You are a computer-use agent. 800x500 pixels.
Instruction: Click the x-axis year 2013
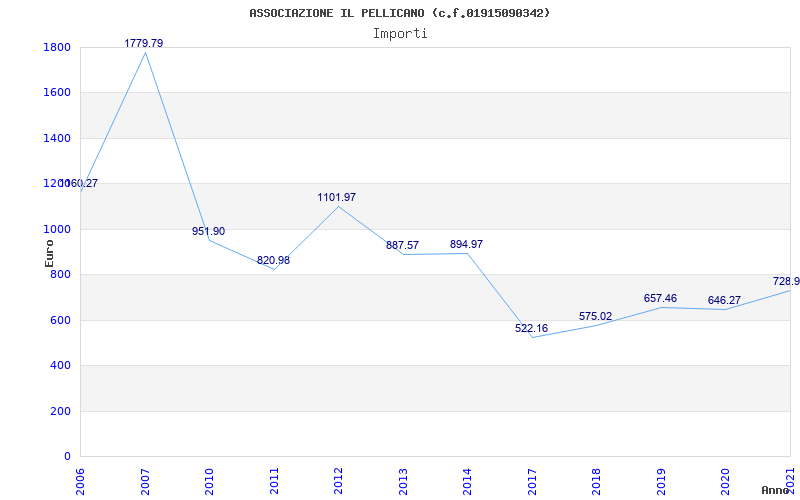(403, 482)
